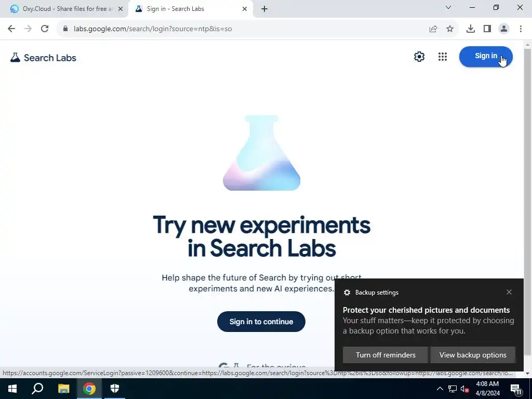Open the Google apps grid
The image size is (532, 399).
click(443, 57)
